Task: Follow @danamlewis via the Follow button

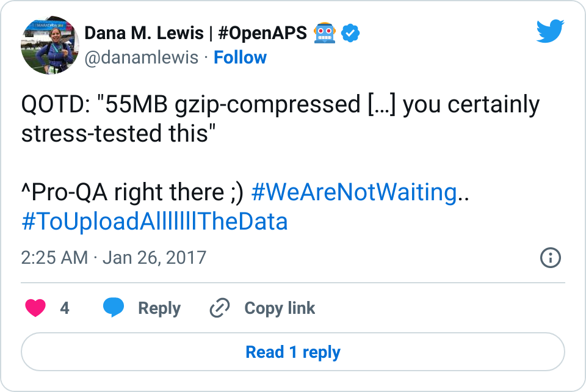Action: tap(240, 57)
